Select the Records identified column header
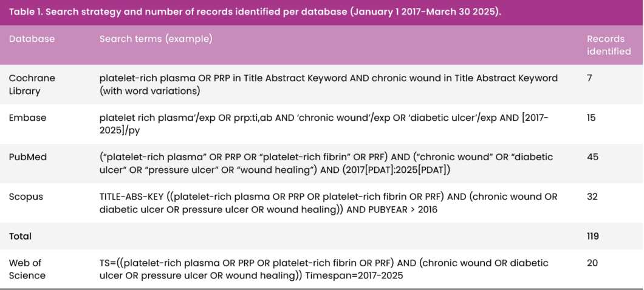The height and width of the screenshot is (290, 644). click(x=609, y=45)
